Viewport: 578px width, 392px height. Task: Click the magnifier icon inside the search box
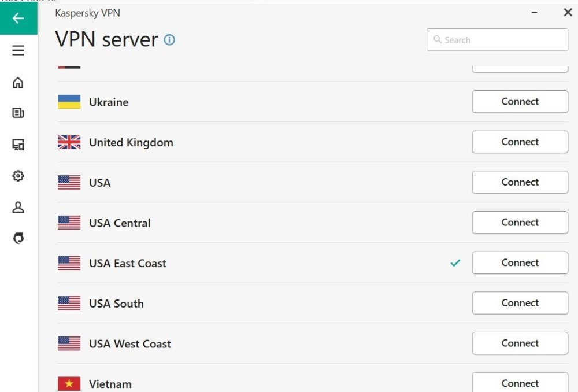438,39
